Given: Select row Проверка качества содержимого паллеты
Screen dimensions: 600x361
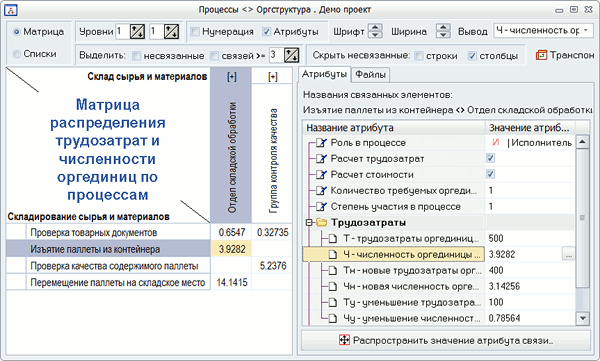Looking at the screenshot, I should [x=118, y=266].
